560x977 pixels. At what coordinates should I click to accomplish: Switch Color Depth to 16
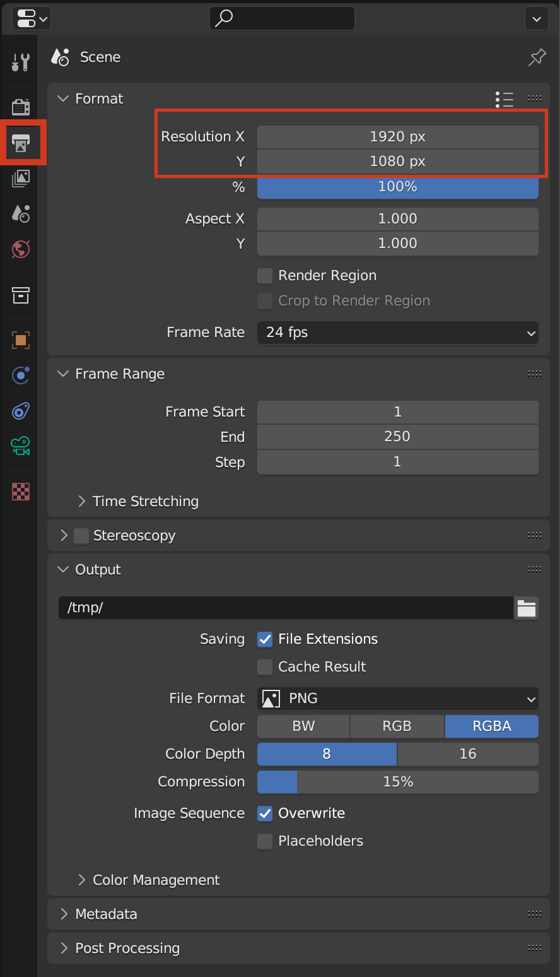pos(468,754)
